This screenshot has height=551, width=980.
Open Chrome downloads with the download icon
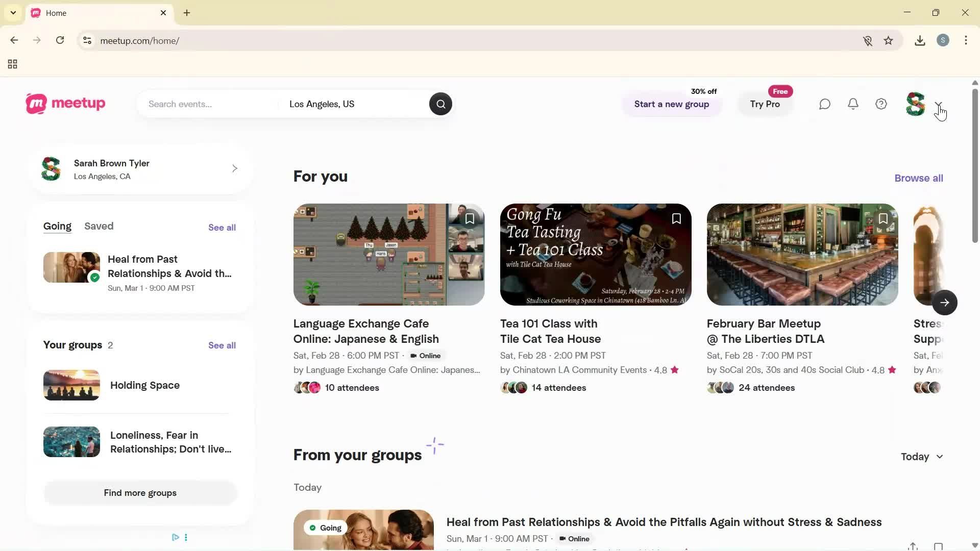coord(920,40)
